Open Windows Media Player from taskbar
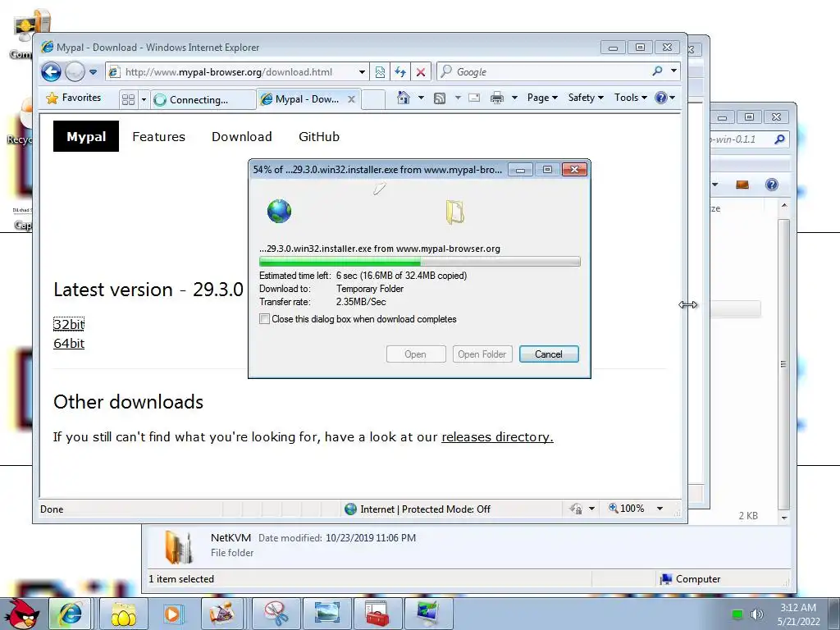Screen dimensions: 840x630 (x=172, y=614)
